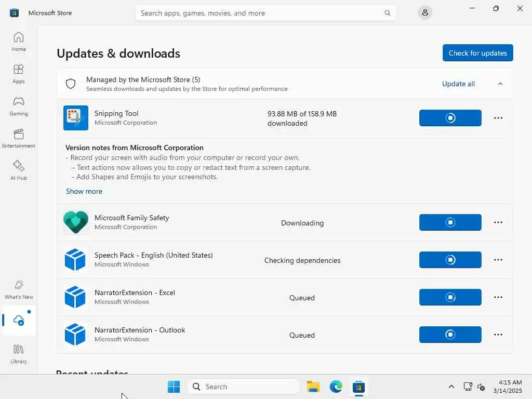Click the Microsoft Family Safety heart icon
This screenshot has height=399, width=532.
[76, 222]
